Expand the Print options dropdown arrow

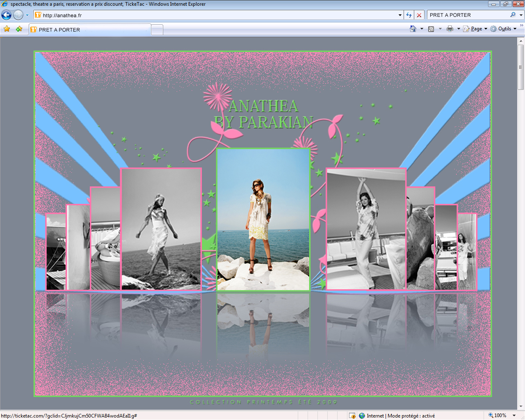tap(459, 29)
